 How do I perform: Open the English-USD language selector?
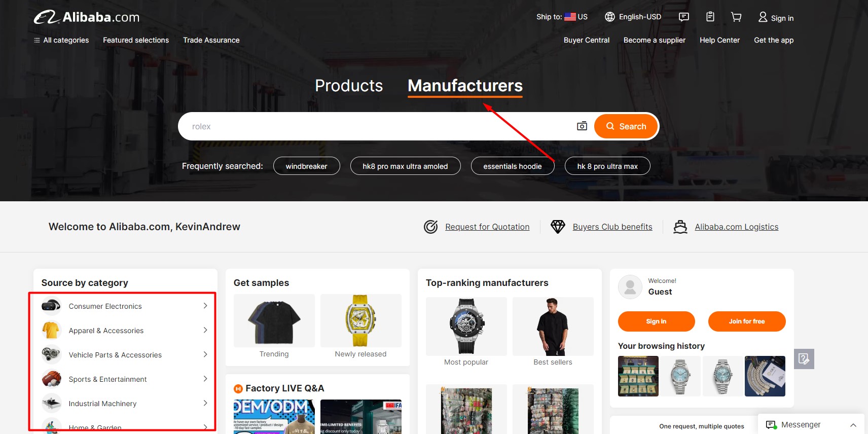point(633,17)
